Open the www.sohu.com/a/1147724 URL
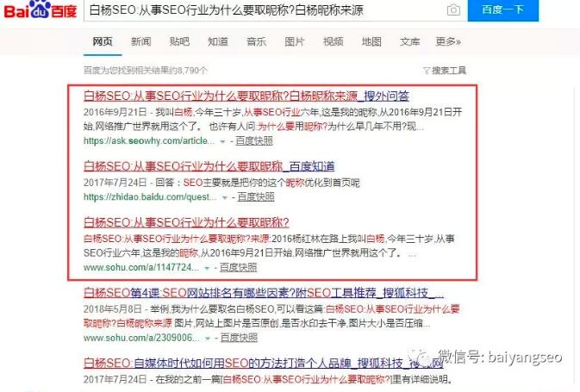 pyautogui.click(x=141, y=267)
